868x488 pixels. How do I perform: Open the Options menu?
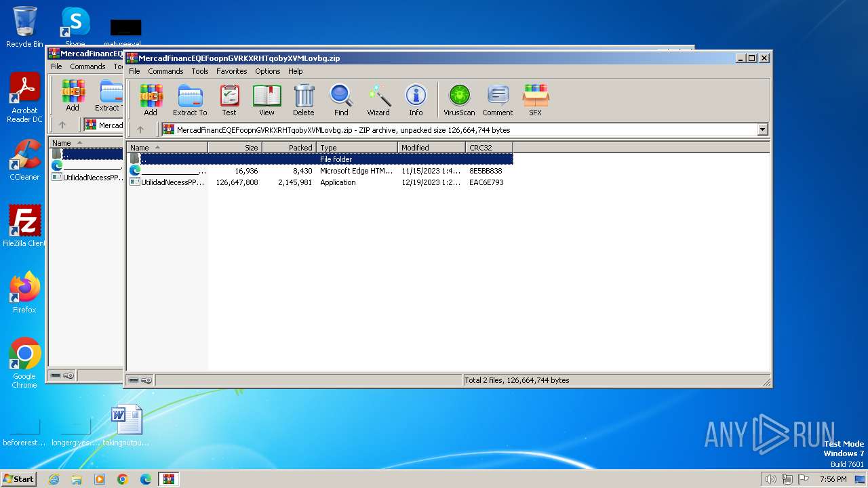(x=268, y=71)
